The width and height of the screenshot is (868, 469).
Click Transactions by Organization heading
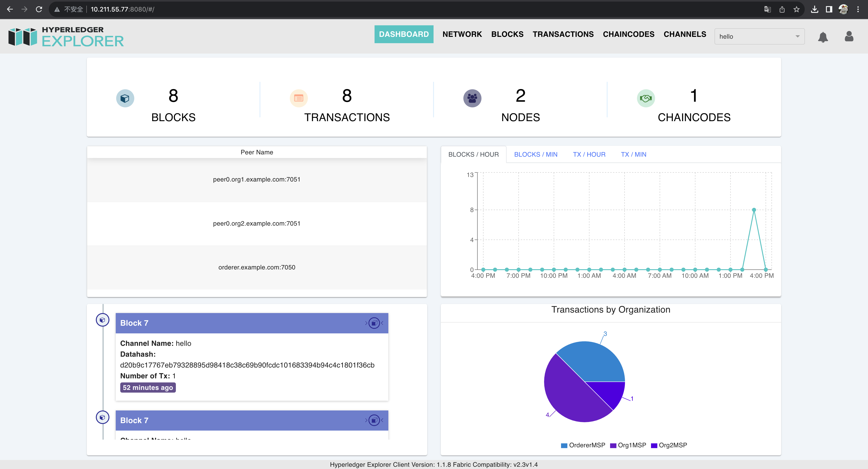click(610, 310)
